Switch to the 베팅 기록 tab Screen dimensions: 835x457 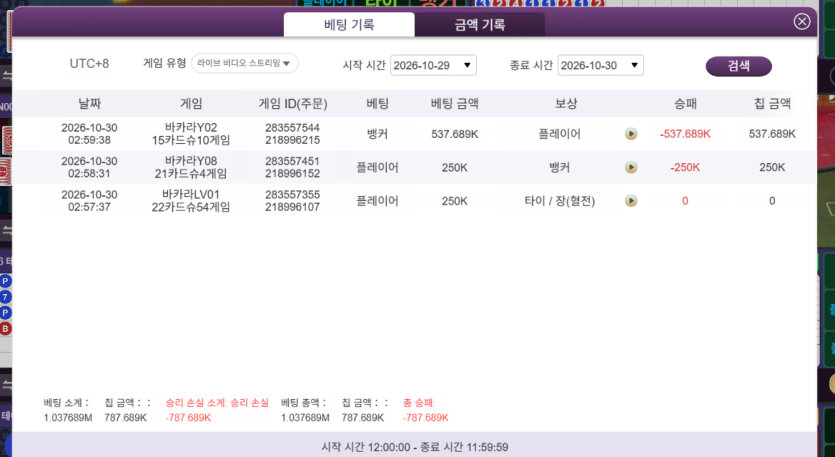349,25
